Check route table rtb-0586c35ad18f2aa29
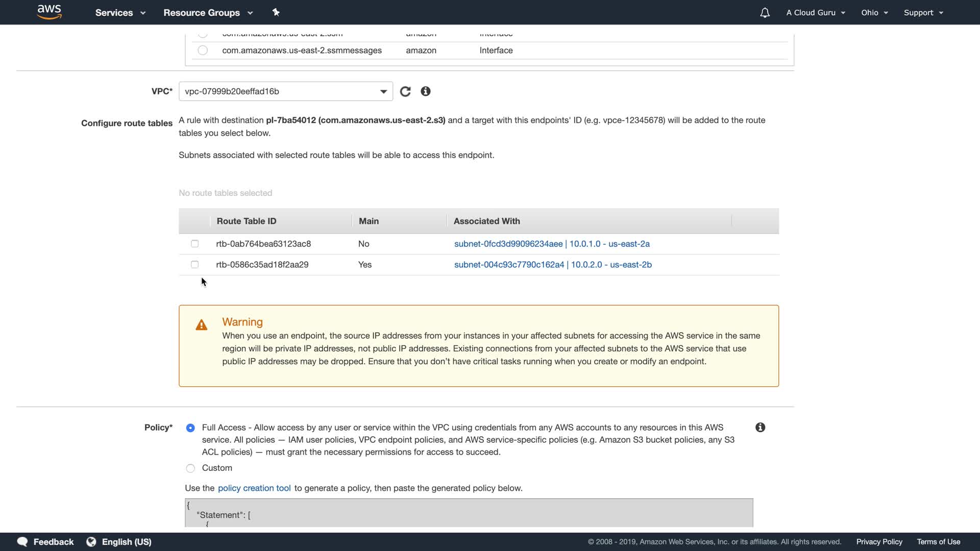Viewport: 980px width, 551px height. click(194, 265)
